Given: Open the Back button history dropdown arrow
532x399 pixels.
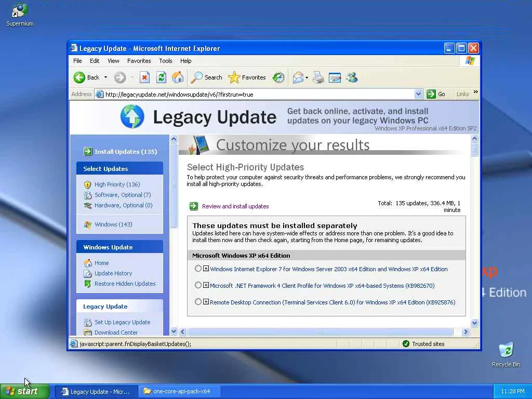Looking at the screenshot, I should [x=105, y=77].
